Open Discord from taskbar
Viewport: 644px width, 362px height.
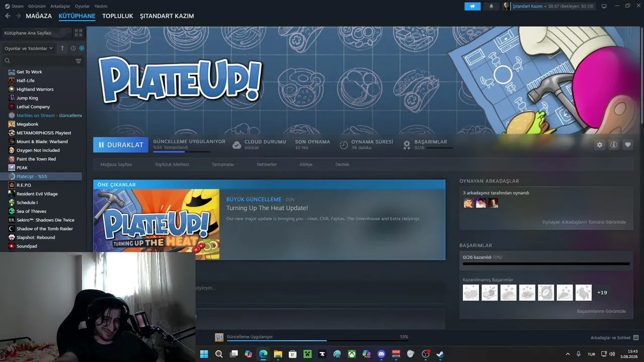click(x=381, y=354)
